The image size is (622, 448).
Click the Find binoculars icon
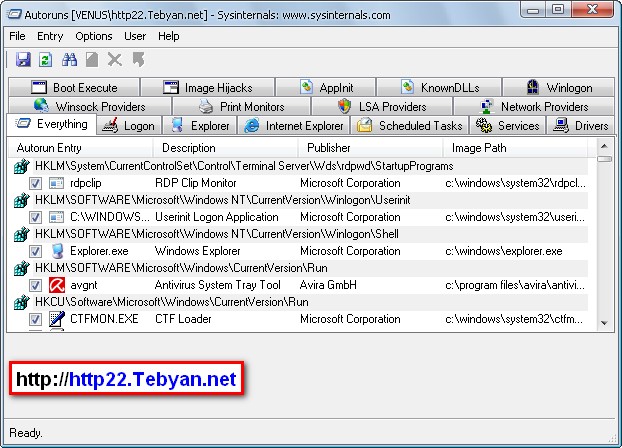point(69,60)
